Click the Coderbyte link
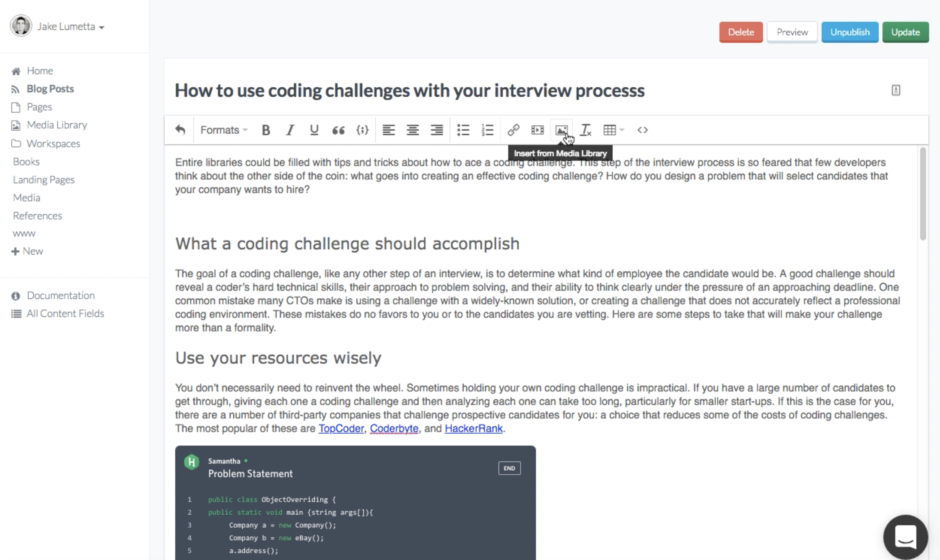 pos(394,428)
